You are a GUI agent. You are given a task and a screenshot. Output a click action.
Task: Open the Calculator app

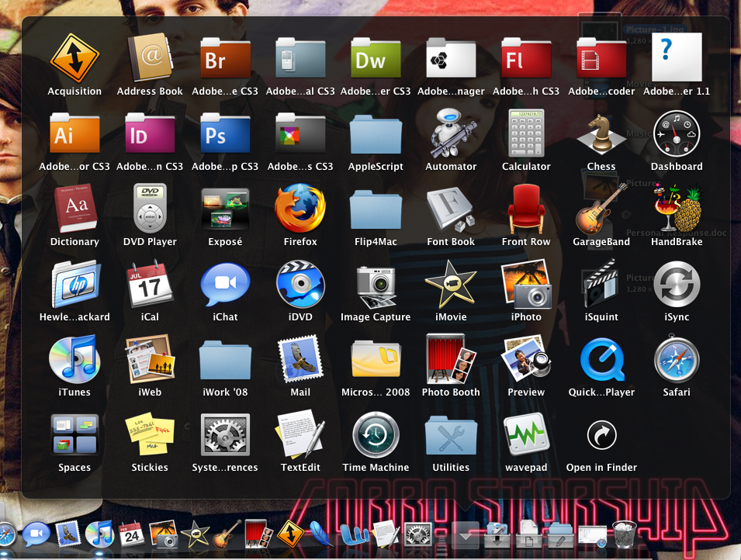526,133
